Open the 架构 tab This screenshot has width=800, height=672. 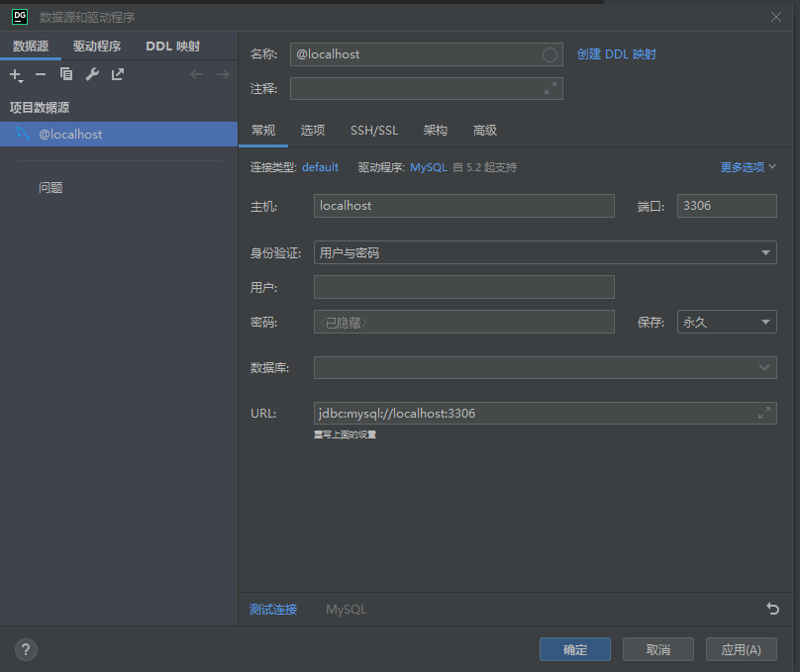tap(436, 131)
